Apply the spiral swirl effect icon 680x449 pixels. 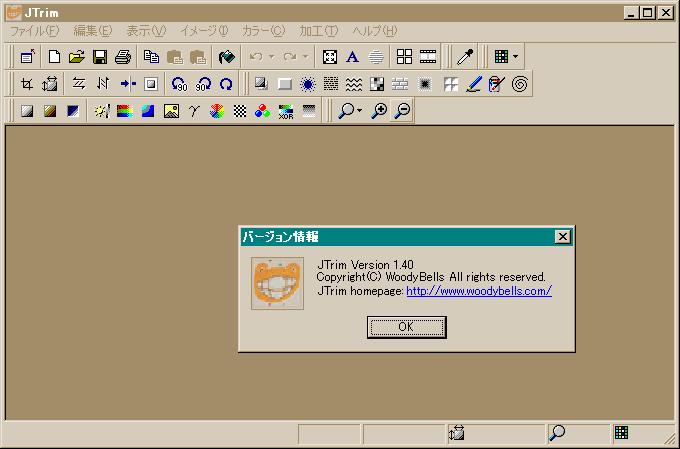tap(520, 84)
